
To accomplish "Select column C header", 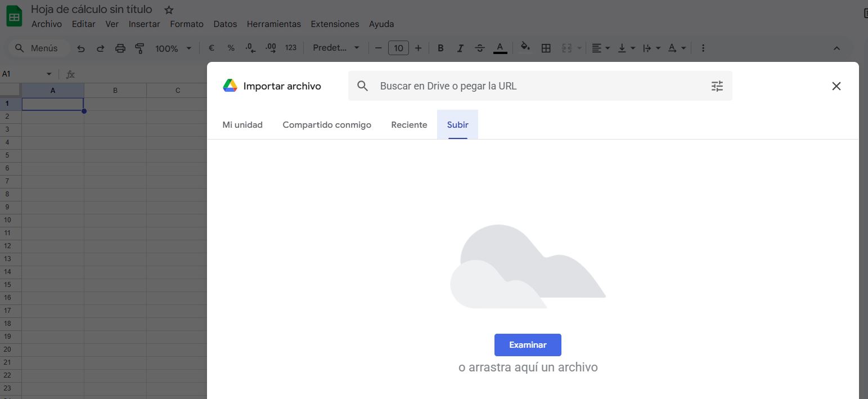I will coord(178,91).
